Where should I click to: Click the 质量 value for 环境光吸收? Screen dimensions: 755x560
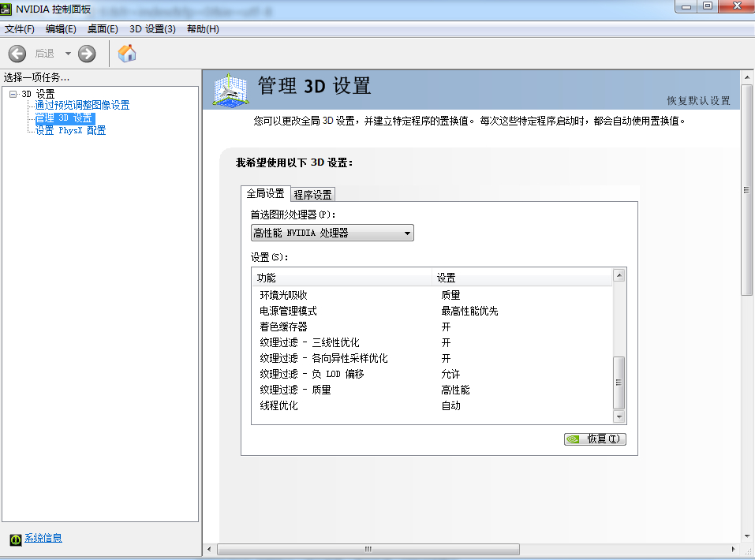(450, 295)
